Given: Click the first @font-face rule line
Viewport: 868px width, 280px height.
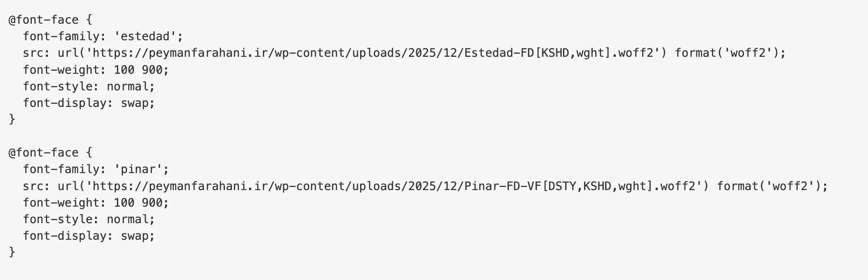Looking at the screenshot, I should coord(50,20).
